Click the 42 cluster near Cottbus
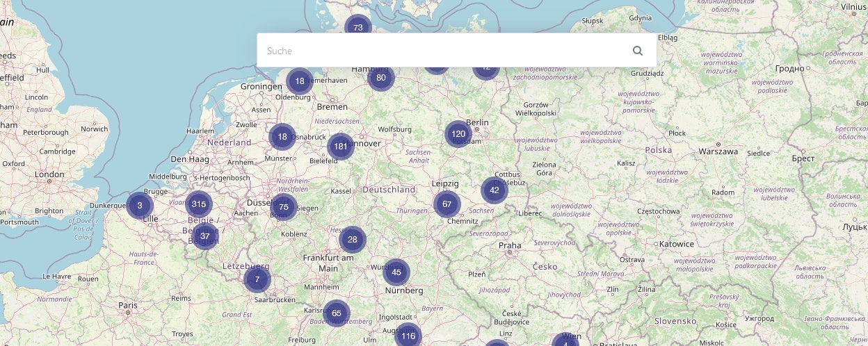 (x=495, y=190)
